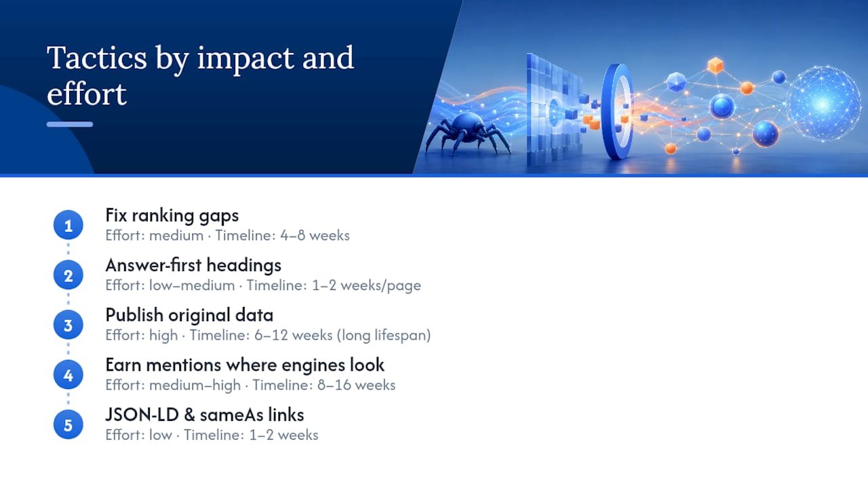Click the blue ring lens graphic
Viewport: 868px width, 488px height.
pos(617,112)
